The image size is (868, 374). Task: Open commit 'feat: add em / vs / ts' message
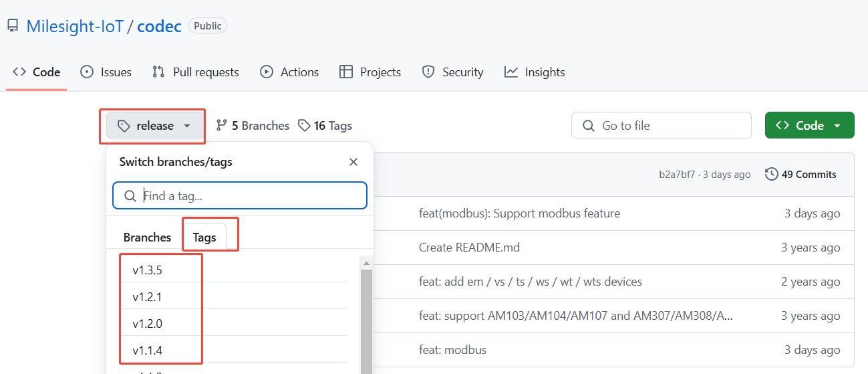tap(531, 282)
